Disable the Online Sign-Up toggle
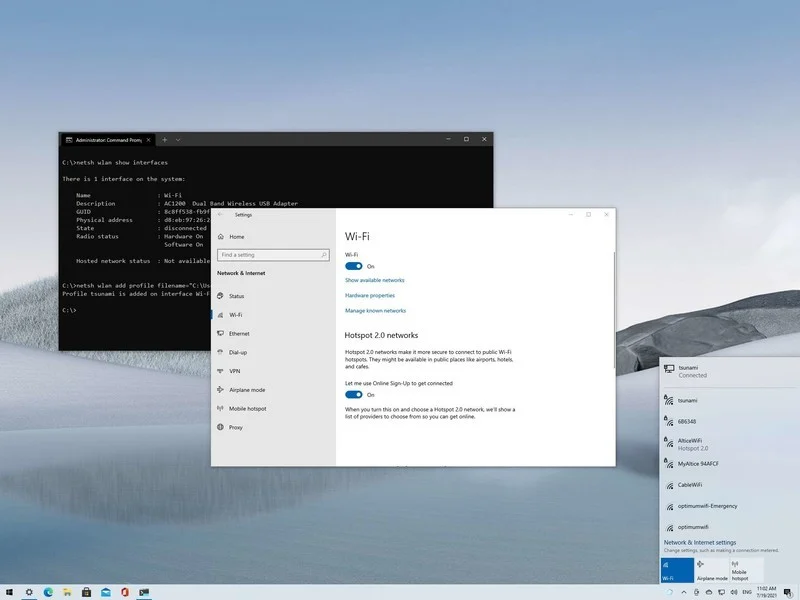Viewport: 800px width, 600px height. pyautogui.click(x=353, y=395)
